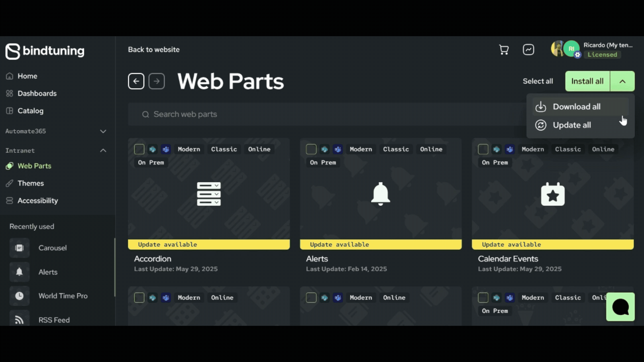Click the Download all icon
The height and width of the screenshot is (362, 644).
[x=541, y=107]
